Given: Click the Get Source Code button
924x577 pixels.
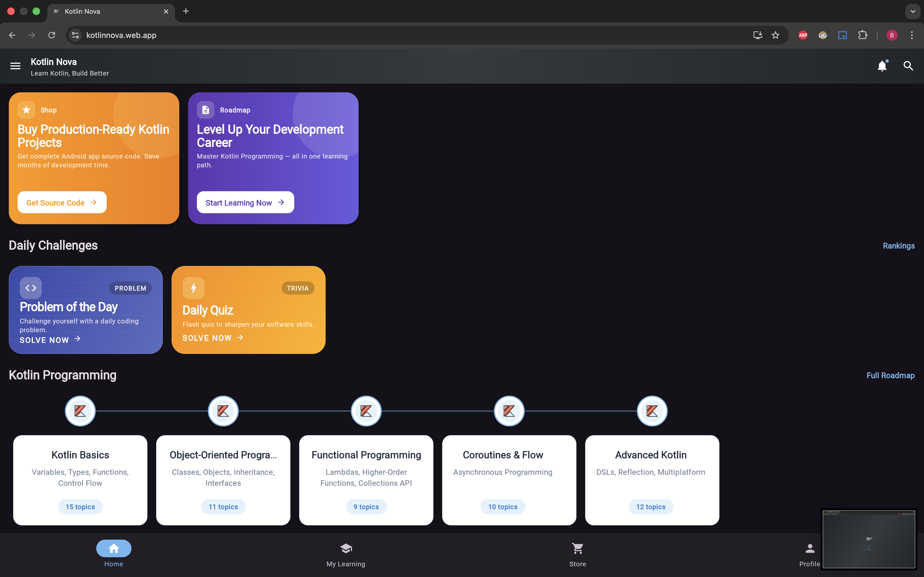Looking at the screenshot, I should pyautogui.click(x=62, y=202).
